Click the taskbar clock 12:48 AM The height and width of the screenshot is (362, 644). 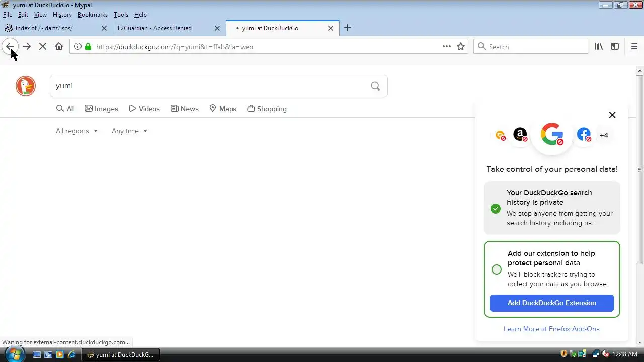625,354
